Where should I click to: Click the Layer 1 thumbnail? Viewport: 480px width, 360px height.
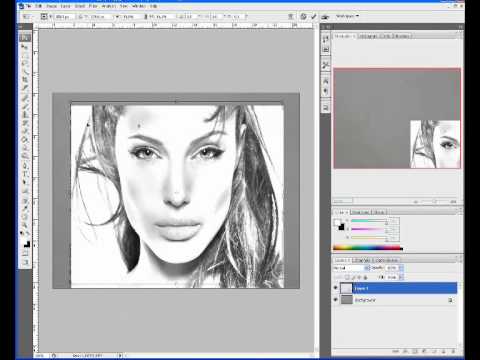coord(346,288)
